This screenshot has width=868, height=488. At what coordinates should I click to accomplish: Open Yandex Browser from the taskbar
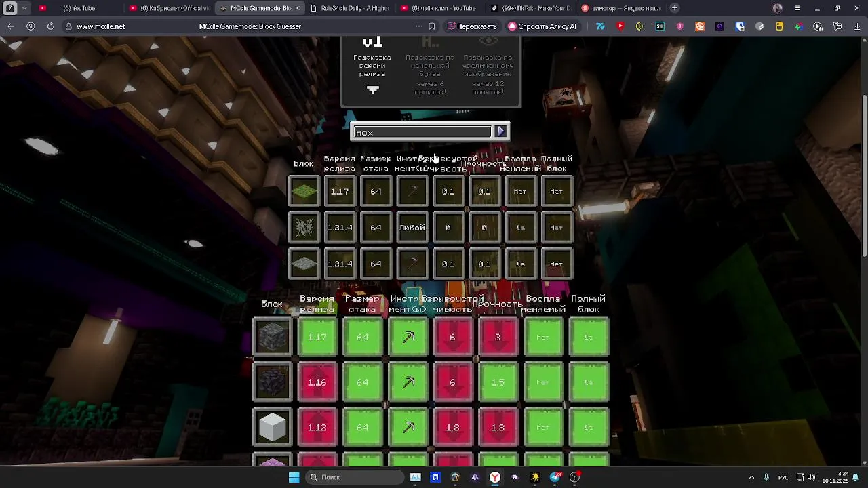tap(495, 477)
